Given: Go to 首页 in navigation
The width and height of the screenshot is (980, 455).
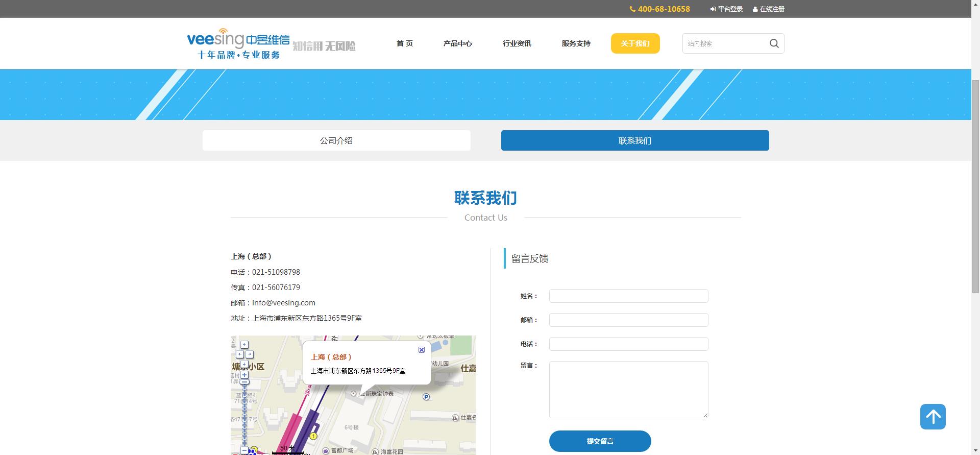Looking at the screenshot, I should pyautogui.click(x=404, y=43).
